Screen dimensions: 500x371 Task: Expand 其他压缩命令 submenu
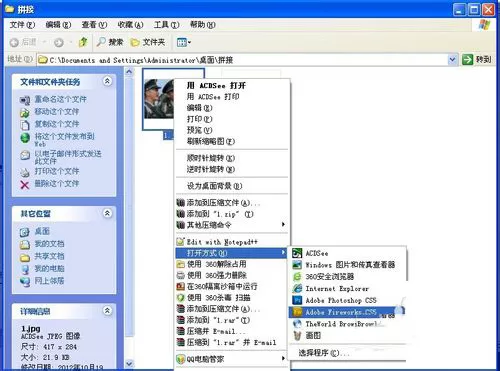point(232,225)
